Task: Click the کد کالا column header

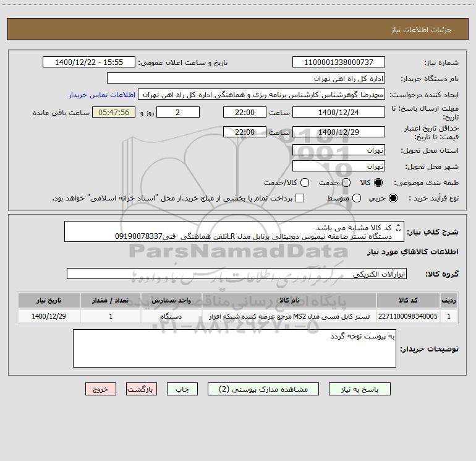Action: click(x=408, y=300)
